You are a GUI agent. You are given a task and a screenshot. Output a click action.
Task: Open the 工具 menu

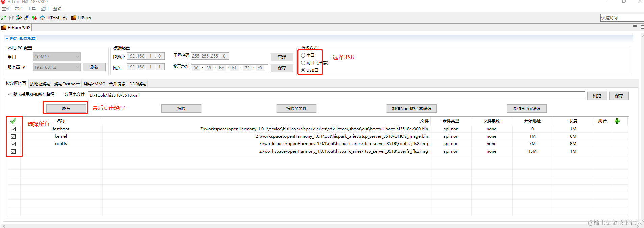click(32, 9)
